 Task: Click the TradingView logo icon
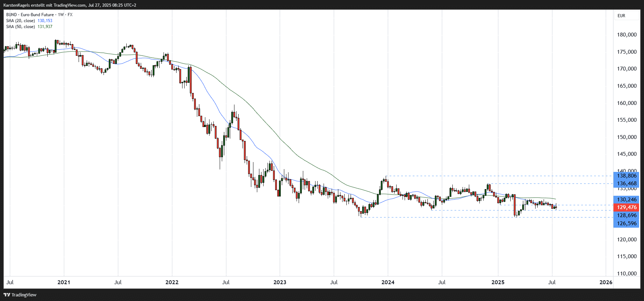pos(7,295)
